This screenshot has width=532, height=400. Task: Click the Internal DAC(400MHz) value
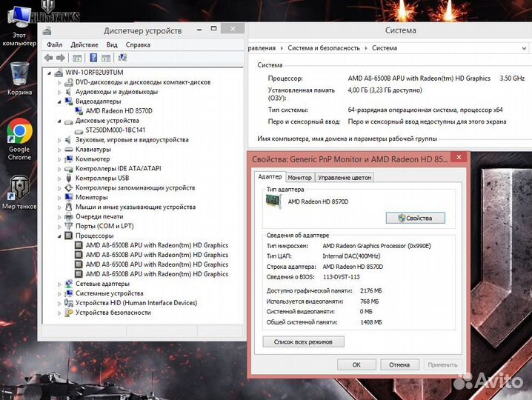tap(351, 256)
